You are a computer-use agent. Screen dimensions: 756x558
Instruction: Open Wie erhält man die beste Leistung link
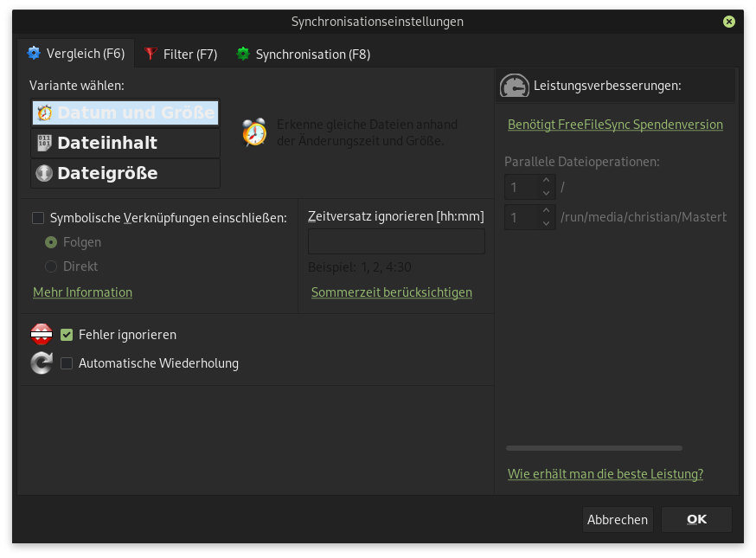click(605, 474)
